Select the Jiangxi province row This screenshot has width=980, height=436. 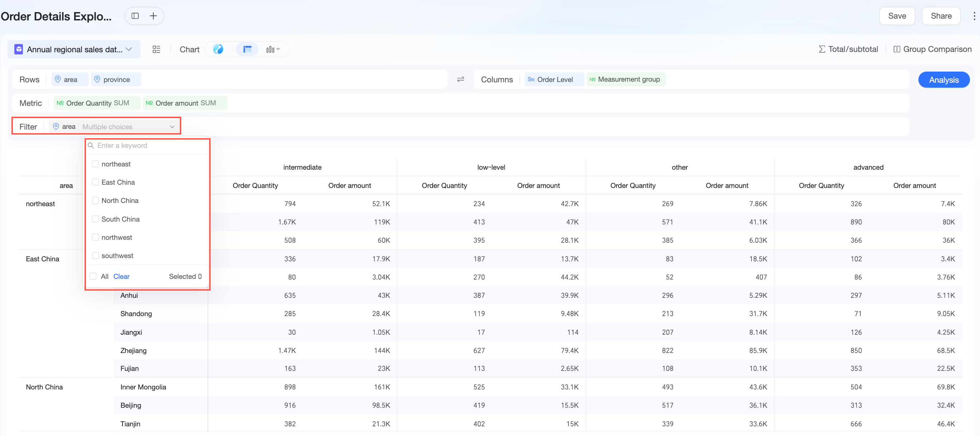click(131, 332)
